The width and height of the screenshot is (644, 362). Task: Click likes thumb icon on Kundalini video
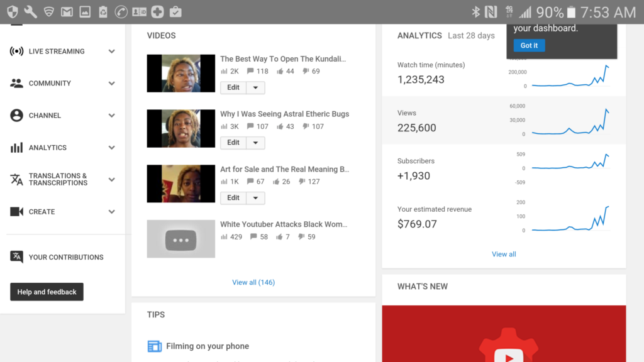[280, 71]
